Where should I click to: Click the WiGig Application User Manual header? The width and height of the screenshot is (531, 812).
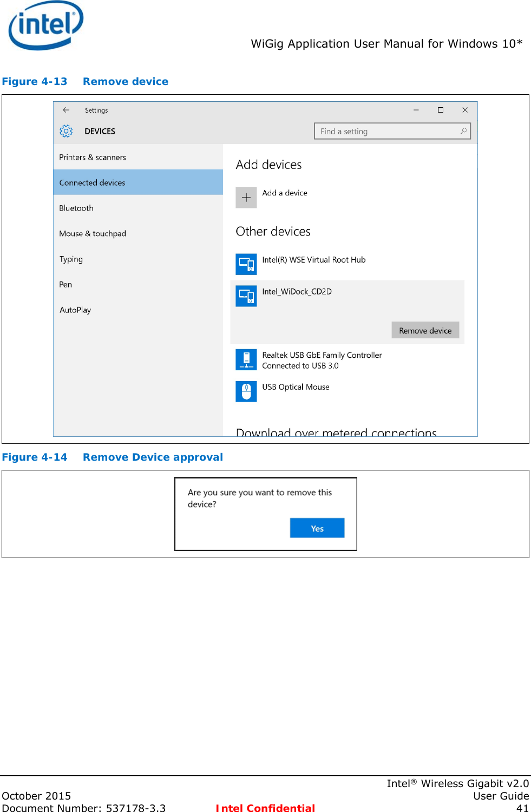[386, 44]
